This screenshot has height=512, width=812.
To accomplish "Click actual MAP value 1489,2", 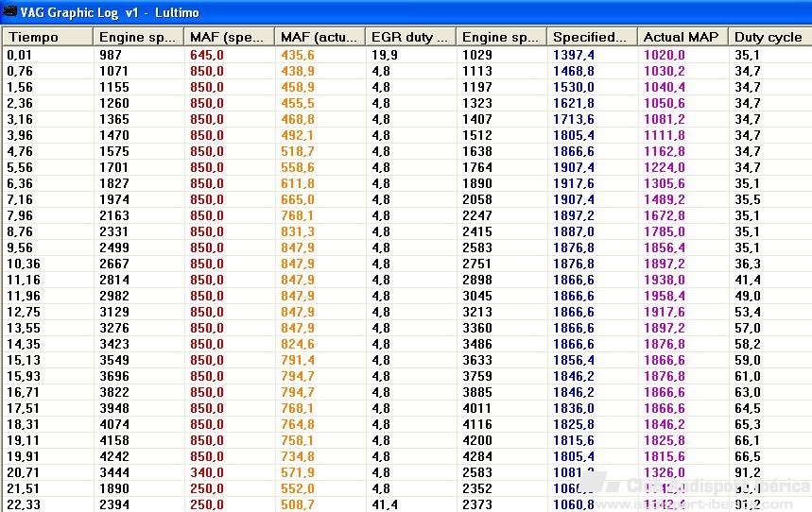I will 664,199.
